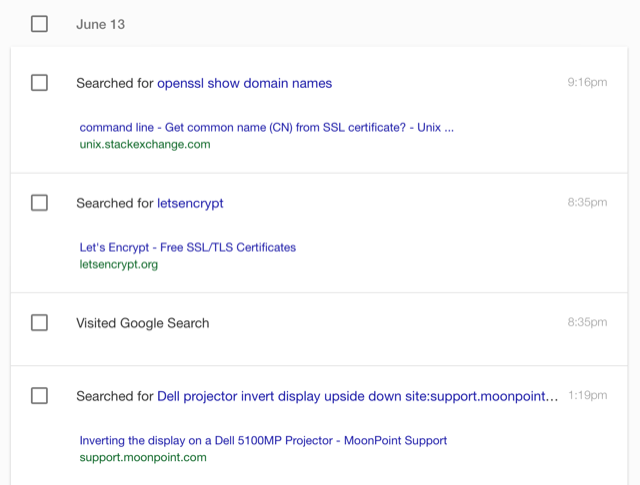Visit the letsencrypt.org green URL
The width and height of the screenshot is (640, 485).
pos(119,265)
